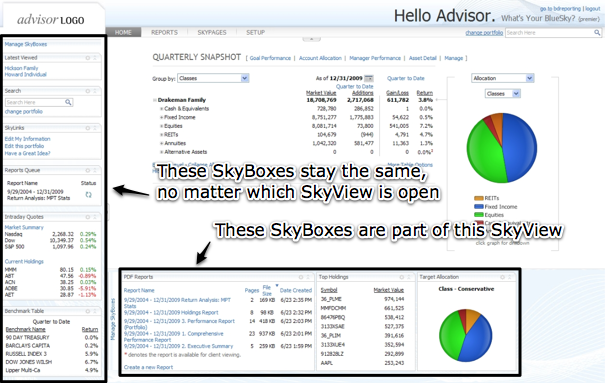The height and width of the screenshot is (383, 605).
Task: Open the Allocation dropdown above the chart
Action: (x=503, y=78)
